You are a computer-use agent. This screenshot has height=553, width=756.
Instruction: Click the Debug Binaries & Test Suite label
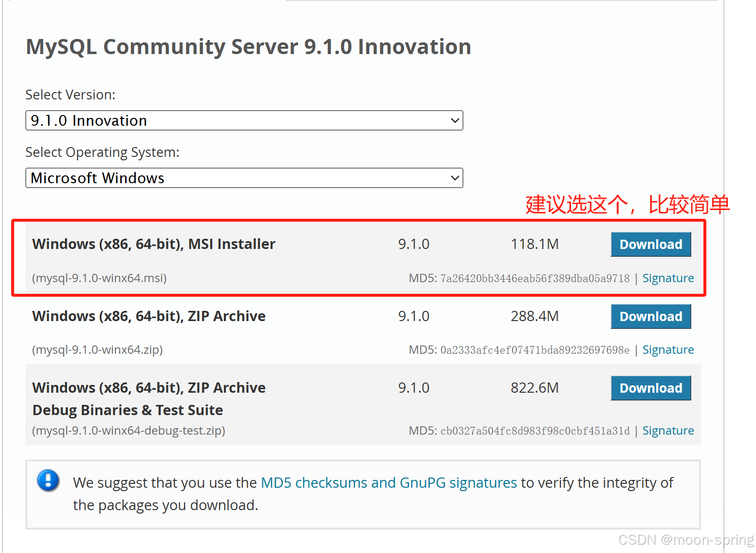(x=128, y=410)
